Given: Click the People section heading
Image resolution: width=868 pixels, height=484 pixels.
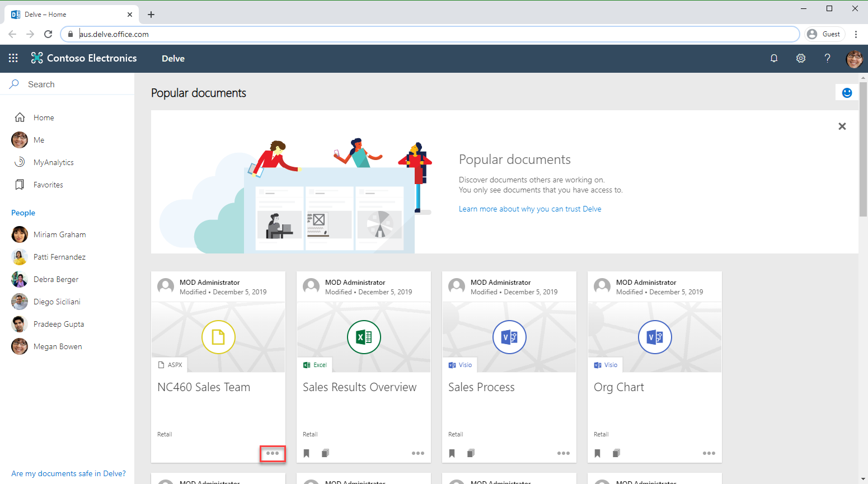Looking at the screenshot, I should click(x=23, y=213).
